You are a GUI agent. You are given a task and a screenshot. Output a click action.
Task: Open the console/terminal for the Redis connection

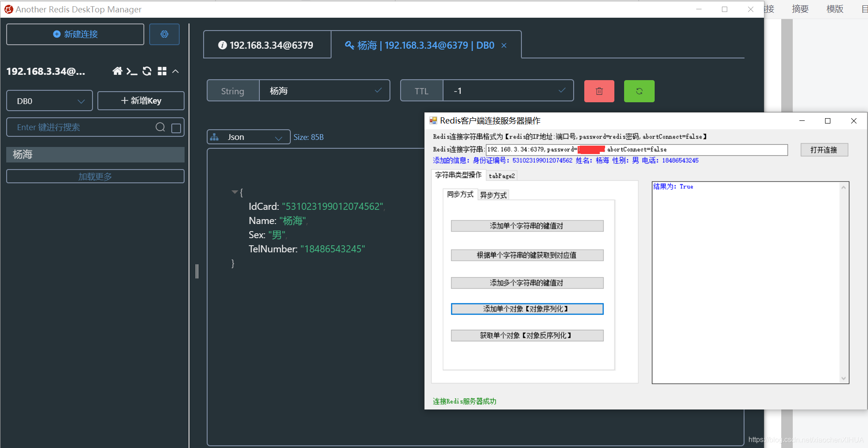[x=132, y=71]
